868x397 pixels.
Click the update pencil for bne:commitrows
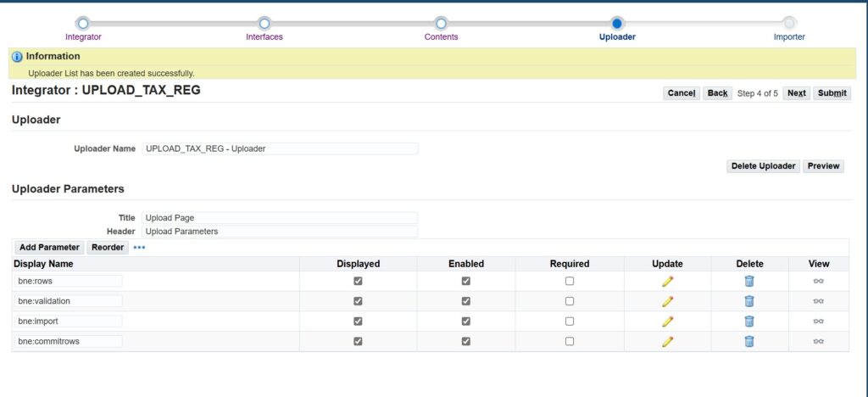point(667,341)
